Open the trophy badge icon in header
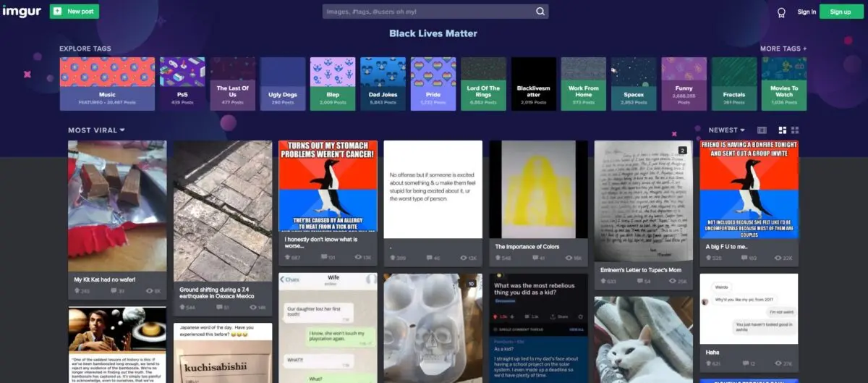Viewport: 868px width, 383px height. 781,12
